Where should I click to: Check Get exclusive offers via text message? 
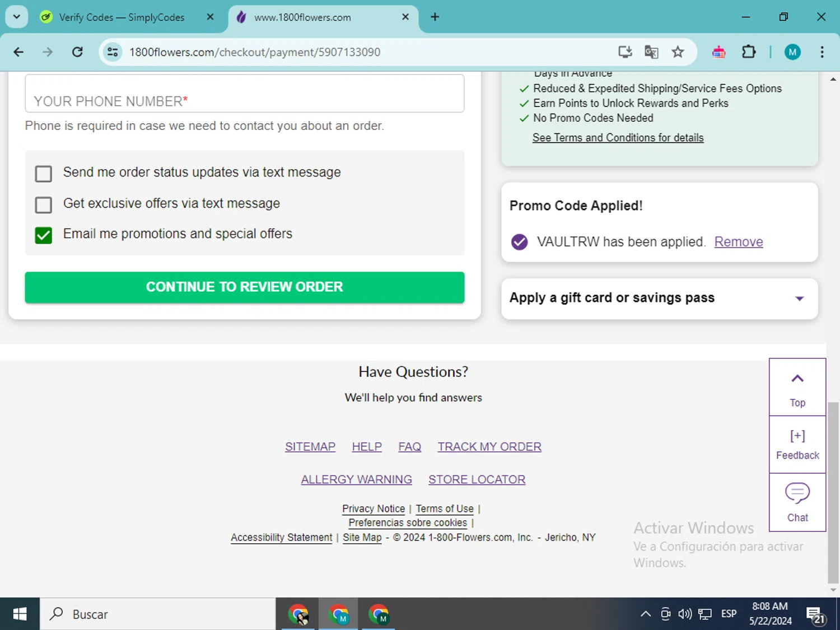(x=43, y=204)
